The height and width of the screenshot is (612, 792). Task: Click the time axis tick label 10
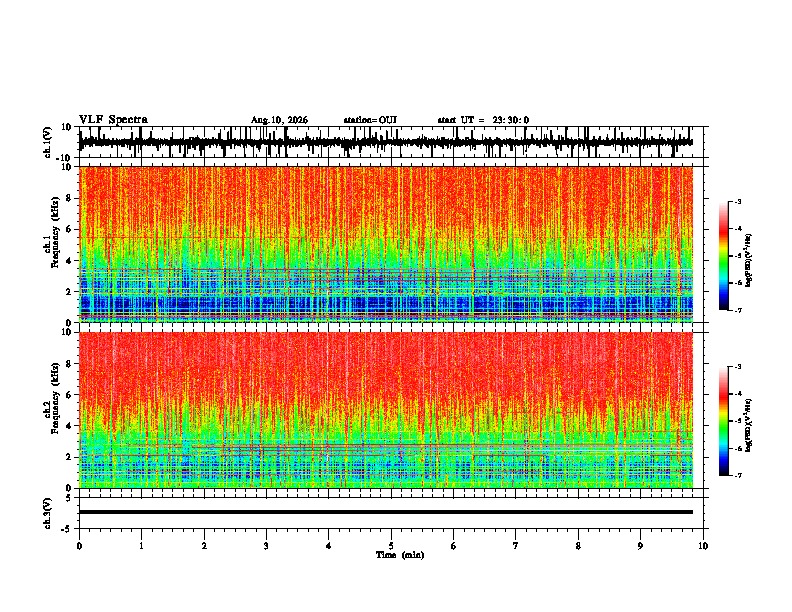coord(703,546)
